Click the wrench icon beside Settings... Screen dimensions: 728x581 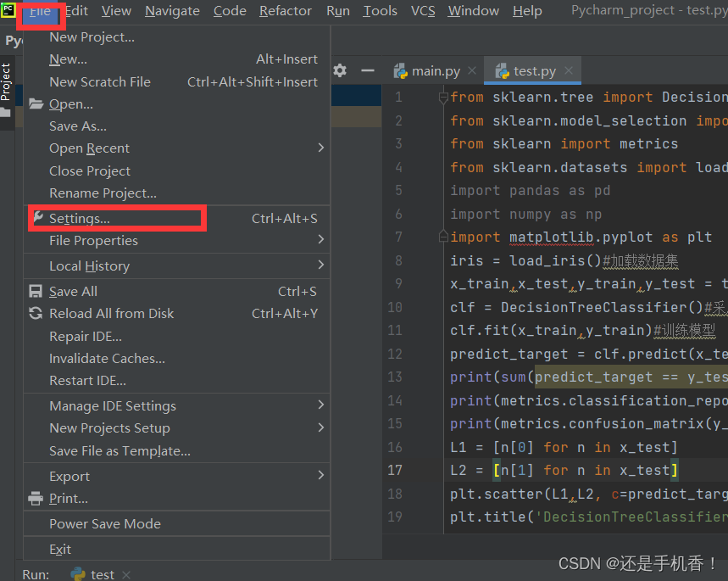(x=37, y=217)
